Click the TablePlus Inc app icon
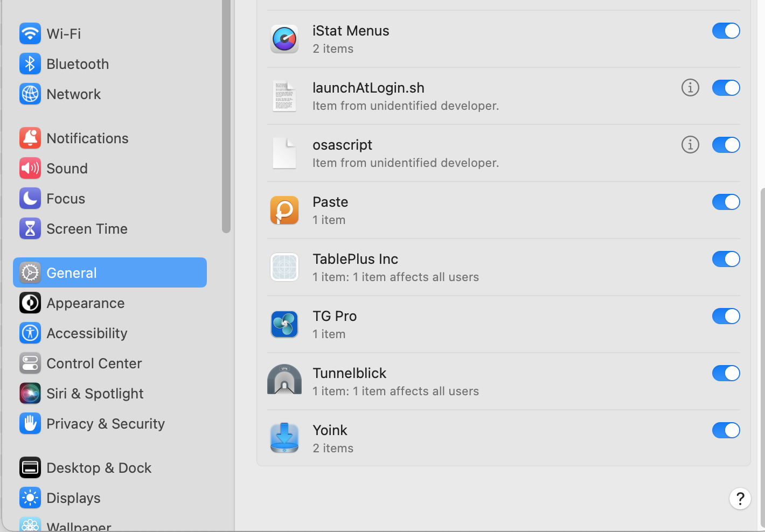 tap(284, 267)
